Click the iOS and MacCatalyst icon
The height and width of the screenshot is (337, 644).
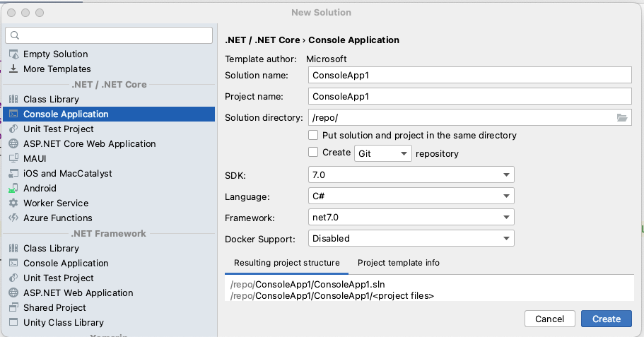[x=13, y=173]
